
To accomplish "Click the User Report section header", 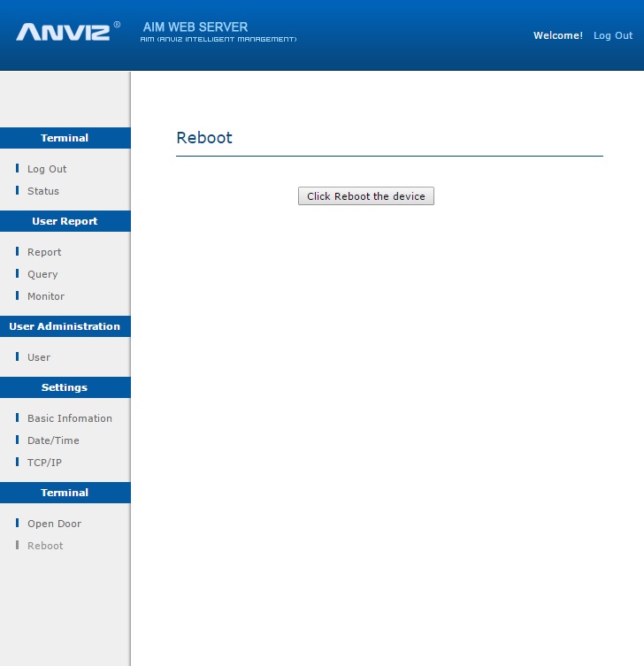I will (x=65, y=221).
